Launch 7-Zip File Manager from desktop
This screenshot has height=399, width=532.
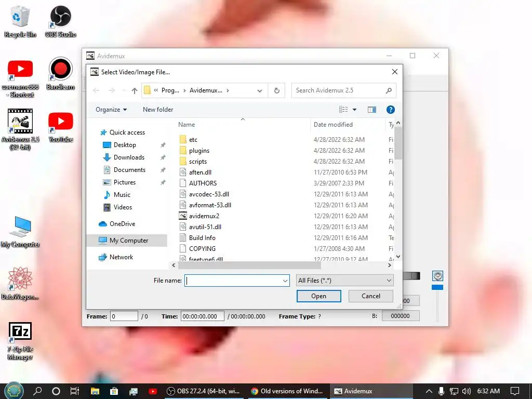tap(20, 341)
